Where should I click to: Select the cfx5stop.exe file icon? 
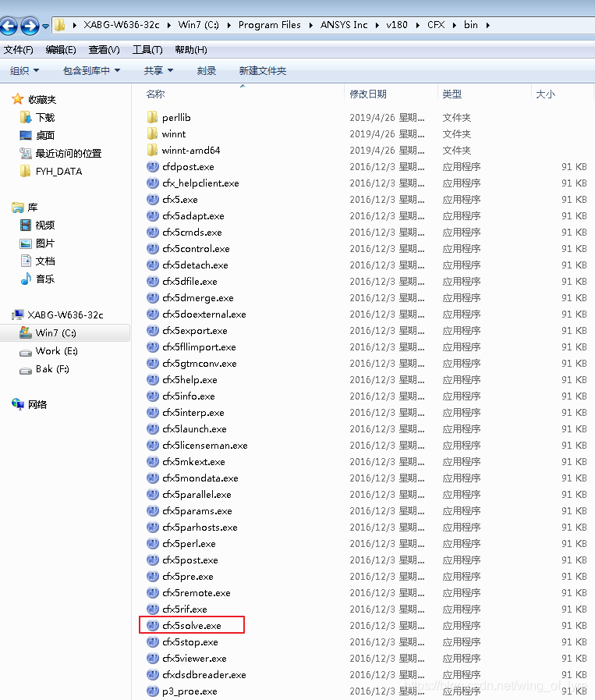153,642
